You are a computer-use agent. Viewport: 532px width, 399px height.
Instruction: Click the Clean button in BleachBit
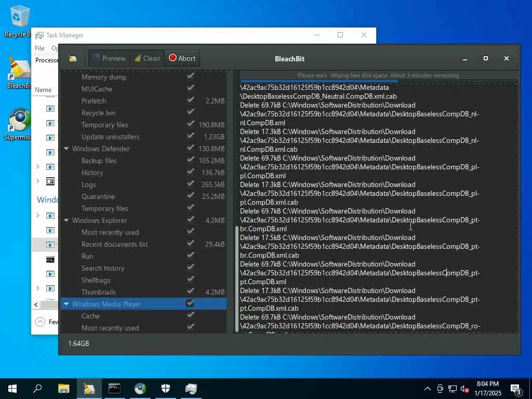tap(147, 58)
